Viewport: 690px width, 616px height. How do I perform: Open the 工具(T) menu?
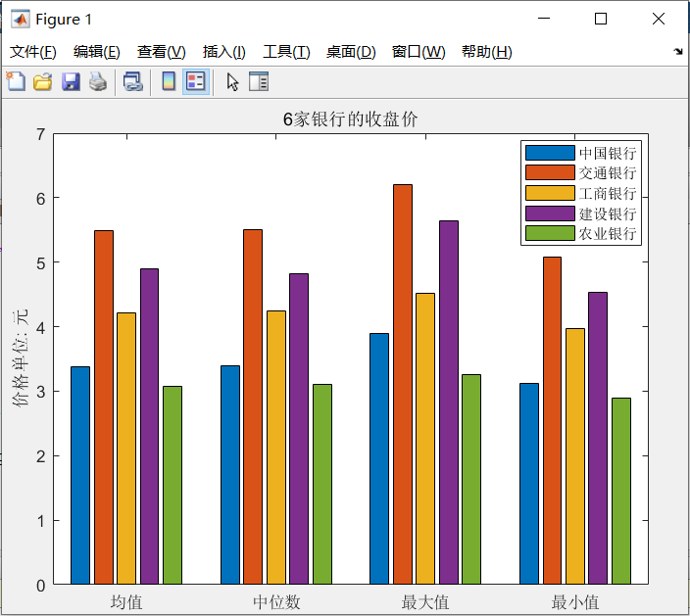[x=286, y=52]
